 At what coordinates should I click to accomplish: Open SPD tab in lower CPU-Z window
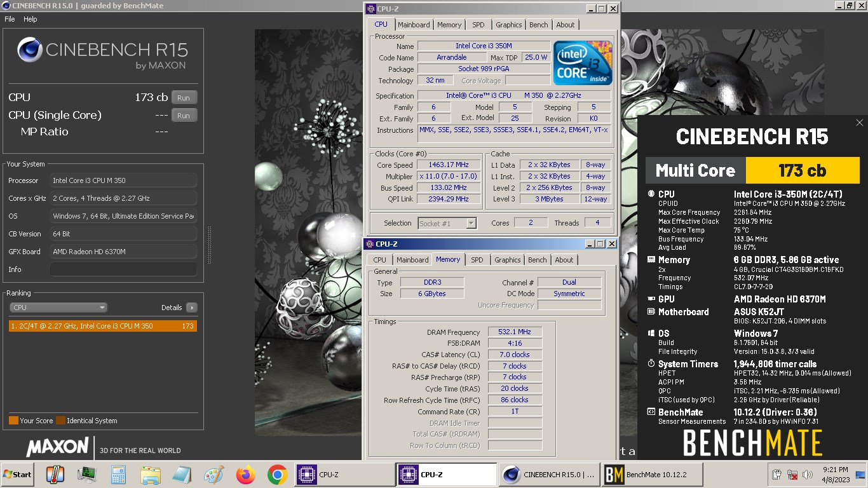pyautogui.click(x=477, y=260)
